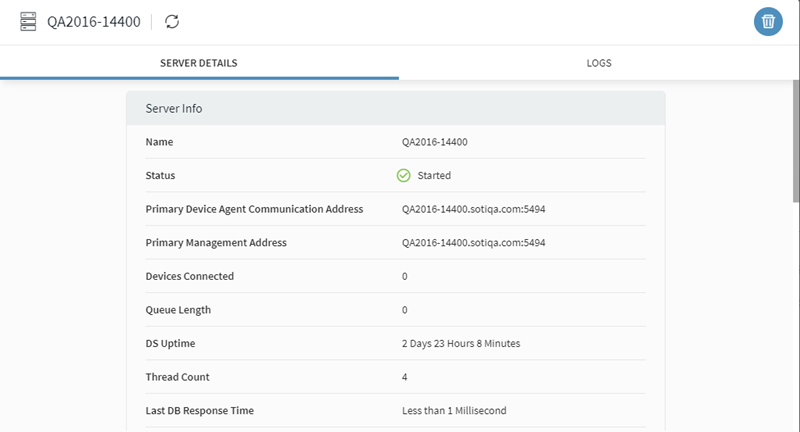Screen dimensions: 800x432
Task: Click the refresh icon beside the server name
Action: point(172,21)
